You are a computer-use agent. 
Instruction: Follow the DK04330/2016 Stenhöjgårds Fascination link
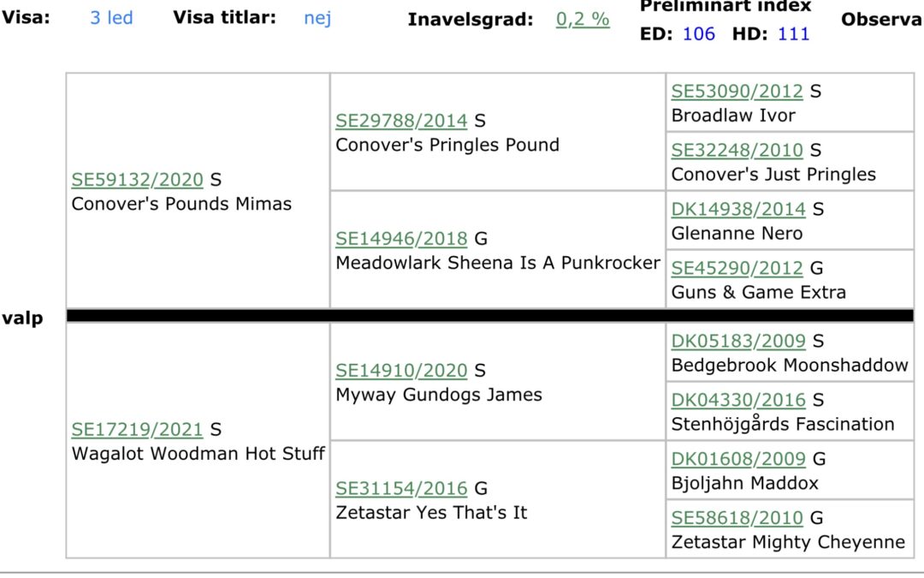point(738,400)
